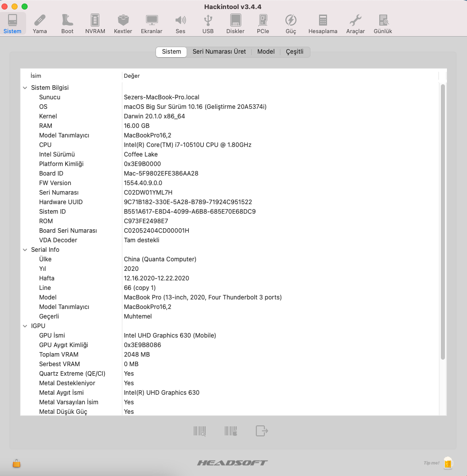This screenshot has height=476, width=467.
Task: Select the Intel Sürümü row
Action: pos(230,154)
